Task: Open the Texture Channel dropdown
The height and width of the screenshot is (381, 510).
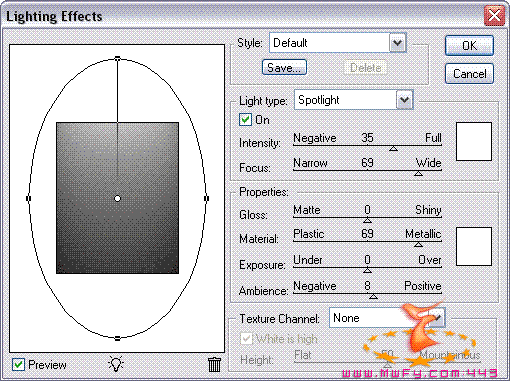Action: click(437, 318)
